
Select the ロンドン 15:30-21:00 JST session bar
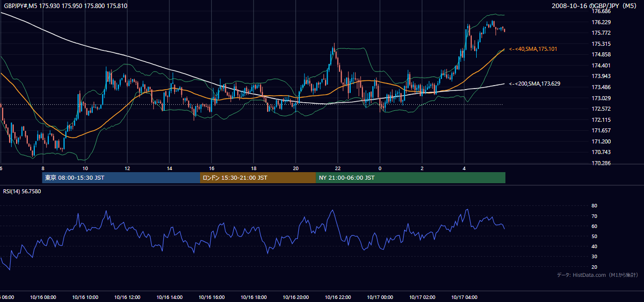coord(258,178)
